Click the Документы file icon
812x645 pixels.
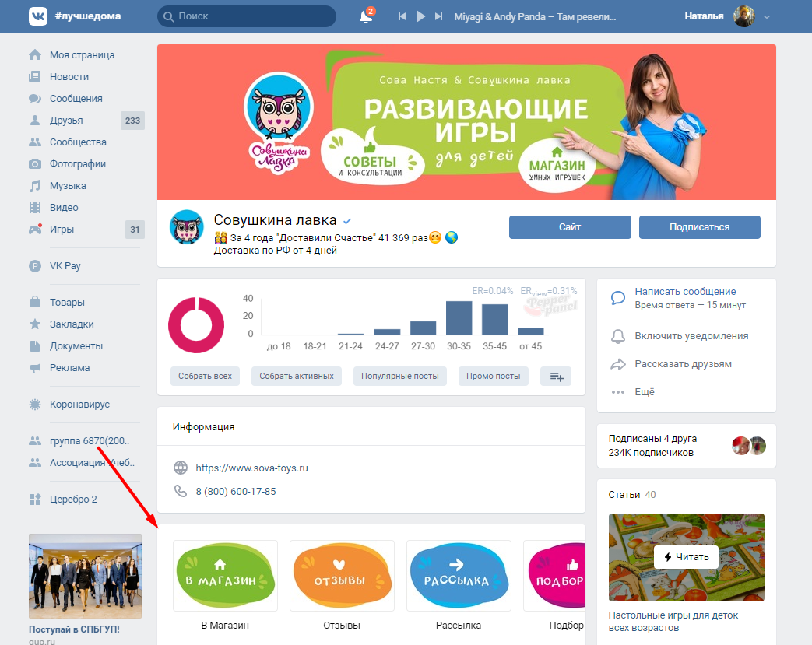coord(35,345)
